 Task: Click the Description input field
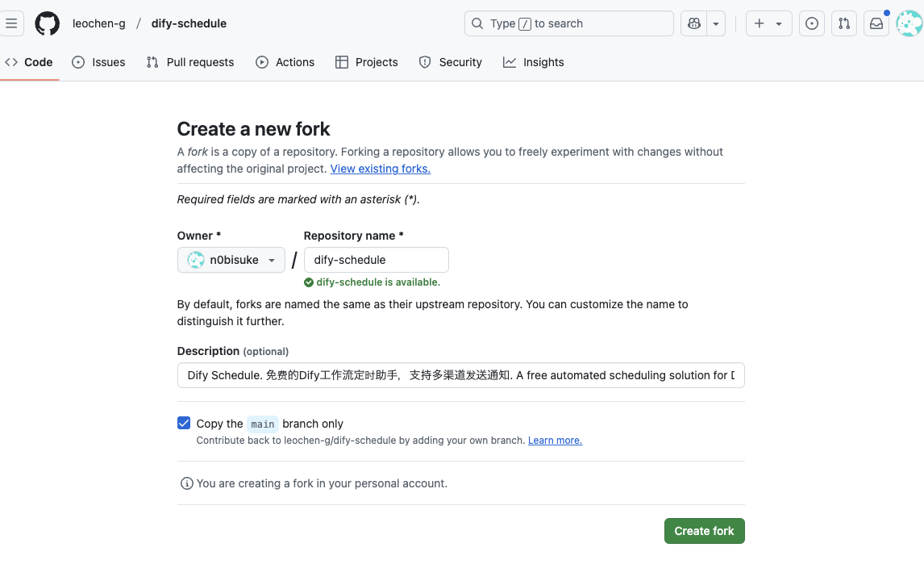(x=461, y=376)
